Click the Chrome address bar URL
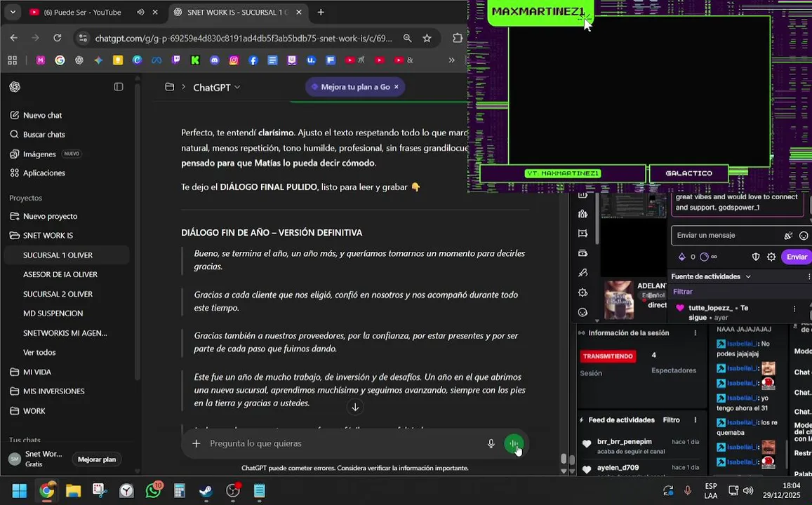This screenshot has height=505, width=812. [x=244, y=39]
